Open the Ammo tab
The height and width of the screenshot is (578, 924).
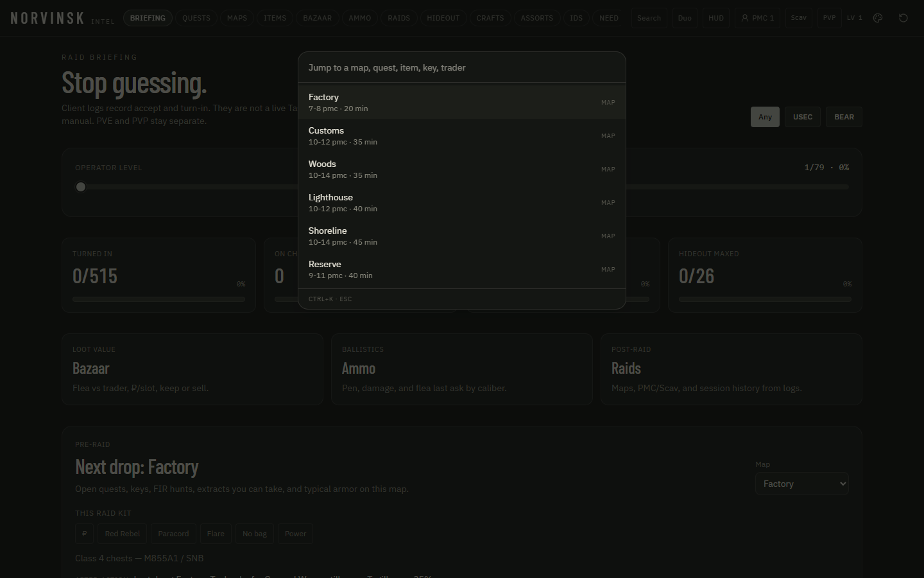360,18
